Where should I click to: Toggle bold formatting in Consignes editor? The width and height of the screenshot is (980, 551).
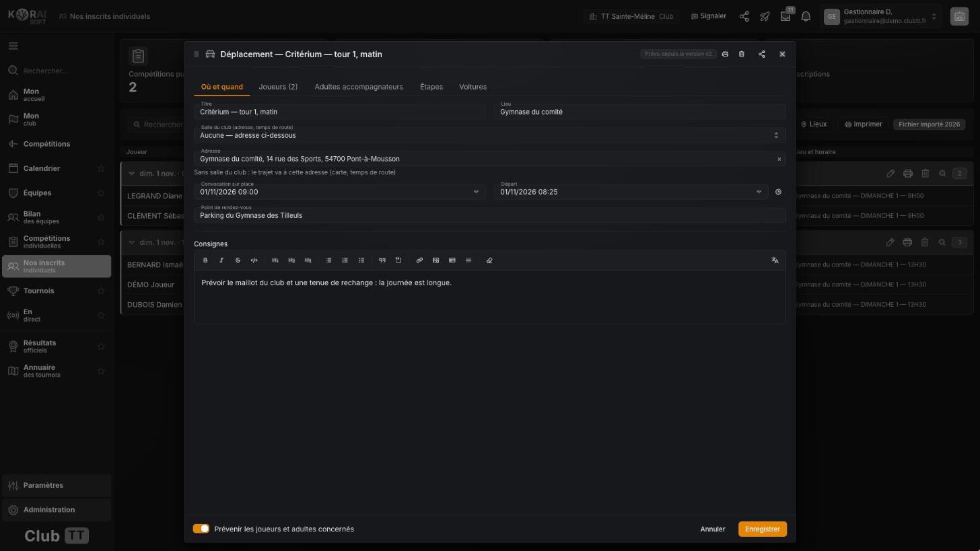tap(205, 260)
